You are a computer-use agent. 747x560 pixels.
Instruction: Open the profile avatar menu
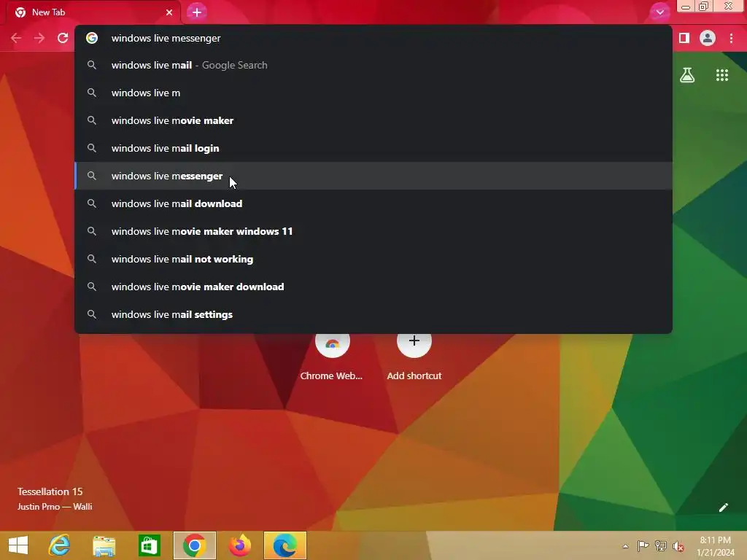coord(708,38)
